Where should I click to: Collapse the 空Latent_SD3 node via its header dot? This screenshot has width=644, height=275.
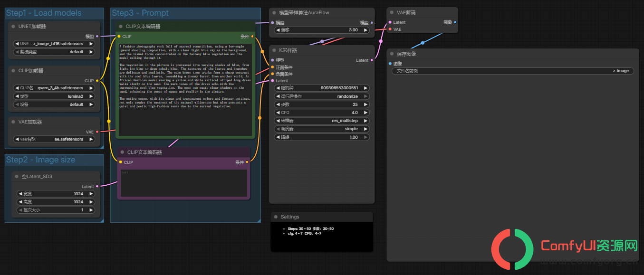(16, 177)
